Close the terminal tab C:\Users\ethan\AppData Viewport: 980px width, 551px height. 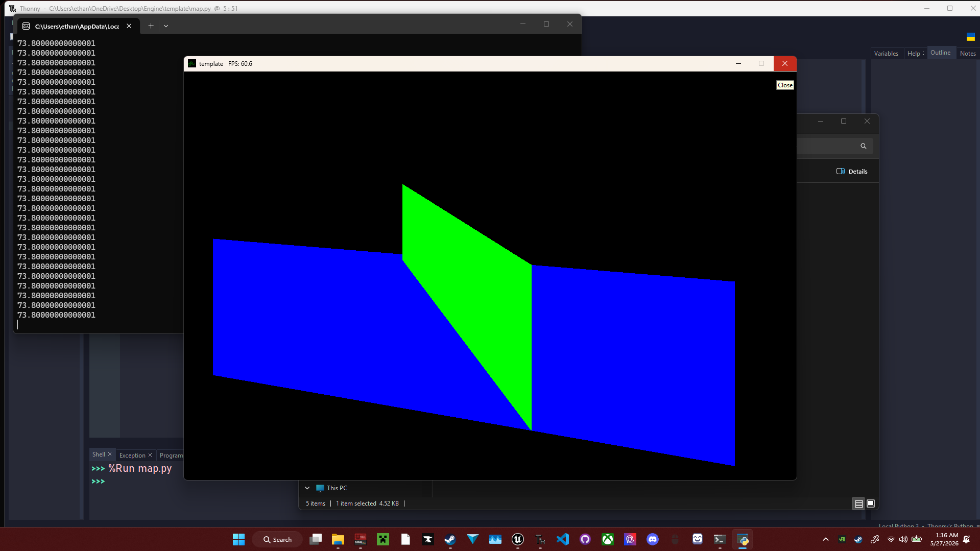129,26
